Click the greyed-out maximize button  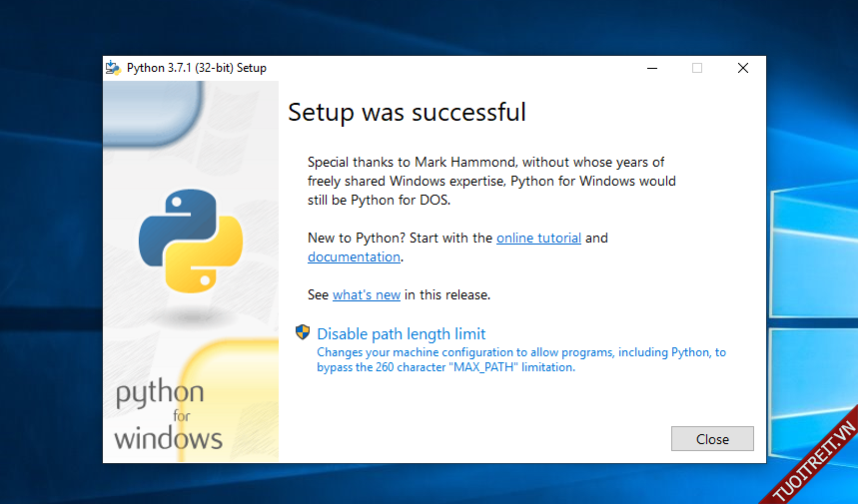click(x=697, y=68)
